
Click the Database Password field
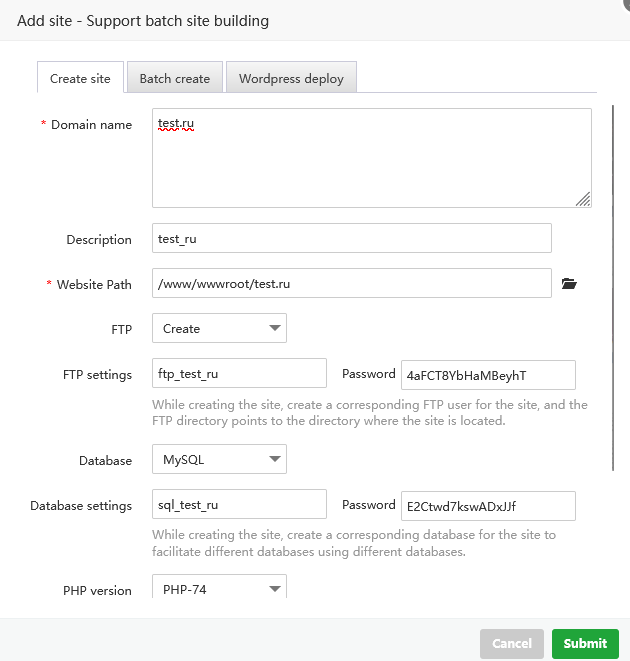(x=487, y=506)
